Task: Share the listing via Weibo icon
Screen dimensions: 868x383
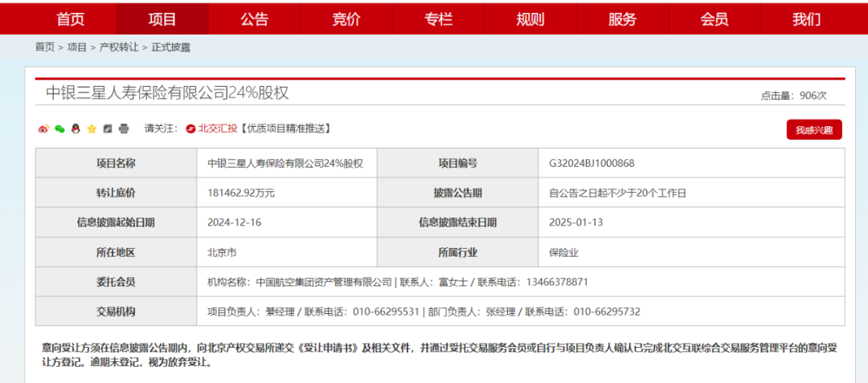Action: [43, 128]
